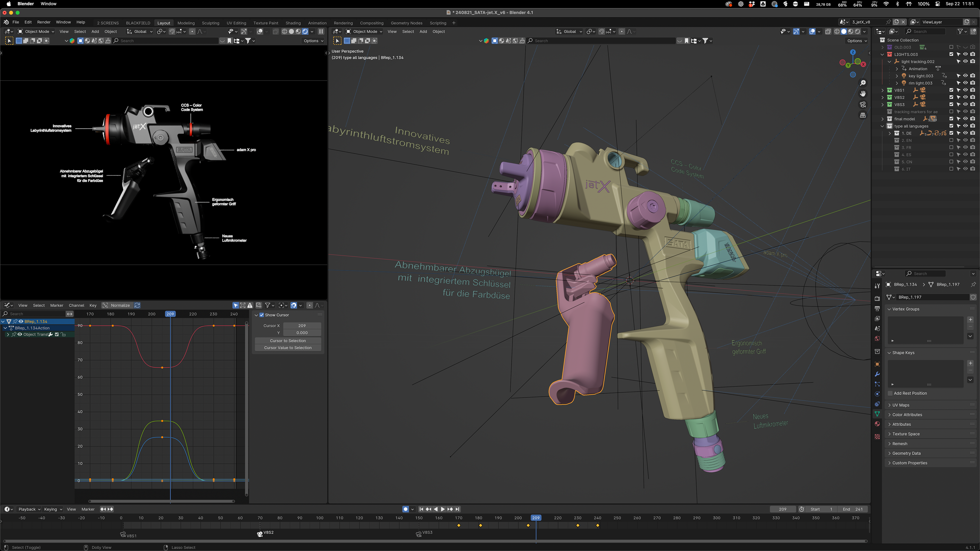Click the Normalize refresh auto icon
The height and width of the screenshot is (551, 980).
137,305
